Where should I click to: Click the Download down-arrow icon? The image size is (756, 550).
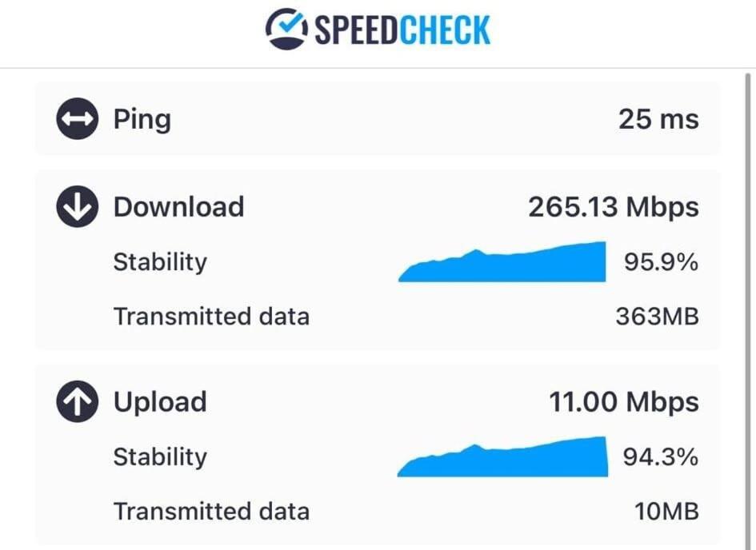77,206
